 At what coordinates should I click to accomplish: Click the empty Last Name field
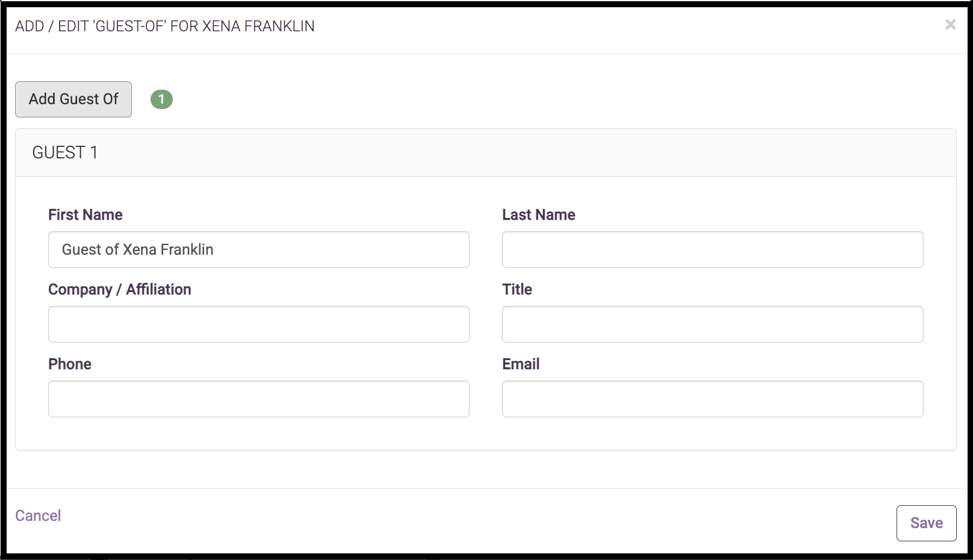[x=712, y=249]
